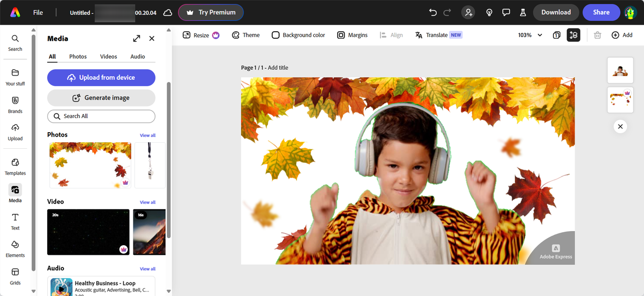
Task: Redo the last action
Action: pyautogui.click(x=448, y=13)
